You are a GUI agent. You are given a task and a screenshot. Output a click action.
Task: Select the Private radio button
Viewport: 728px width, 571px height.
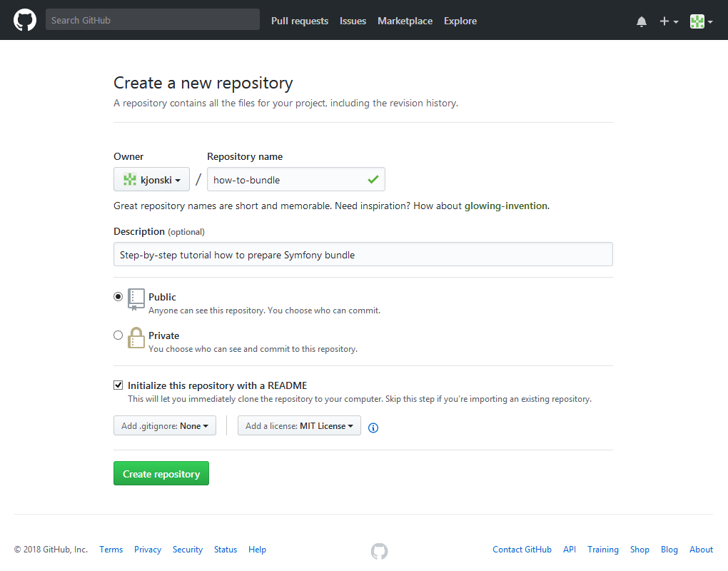(x=118, y=335)
